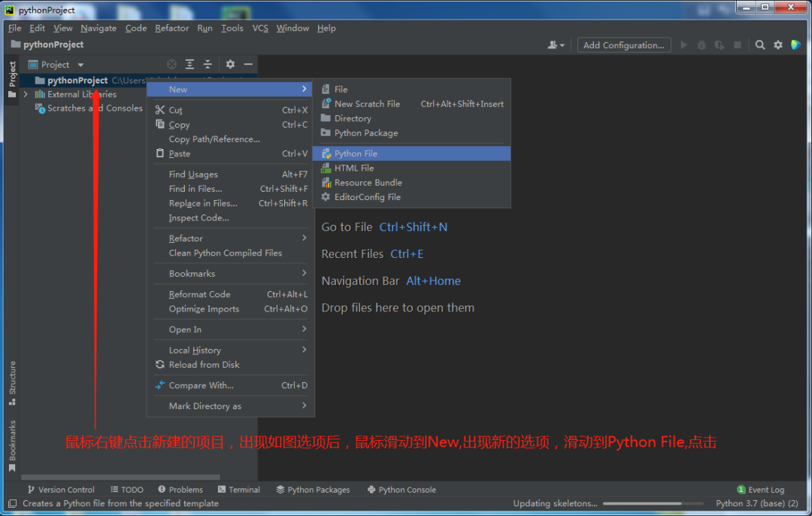Click the JetBrains Toolbox colorful icon
The width and height of the screenshot is (812, 516).
(796, 45)
